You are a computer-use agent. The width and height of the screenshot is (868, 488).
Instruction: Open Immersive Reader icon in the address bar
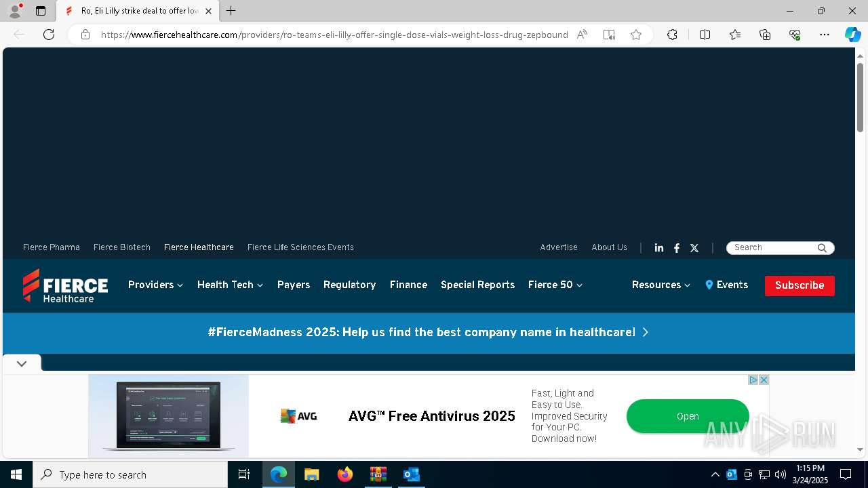click(x=609, y=35)
